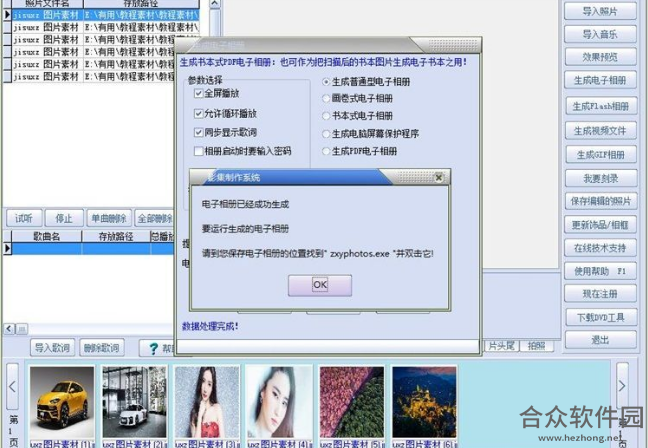Click the 导入音乐 button

(x=600, y=34)
